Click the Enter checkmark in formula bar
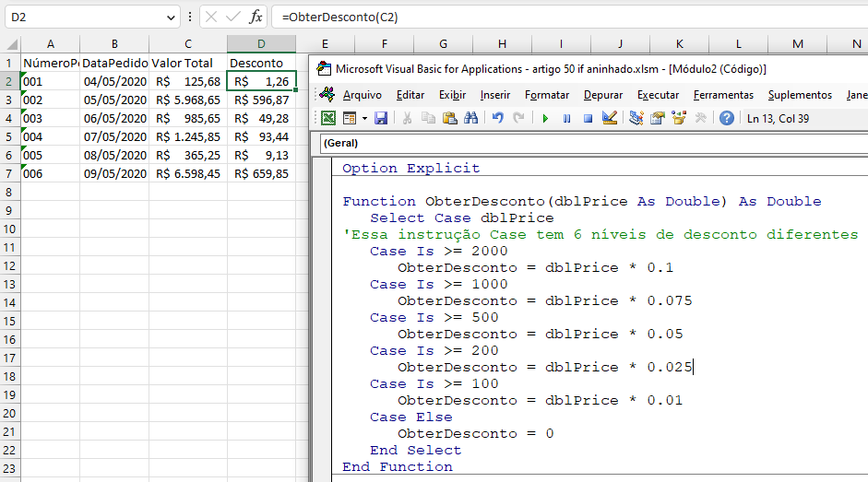Image resolution: width=868 pixels, height=482 pixels. coord(233,18)
